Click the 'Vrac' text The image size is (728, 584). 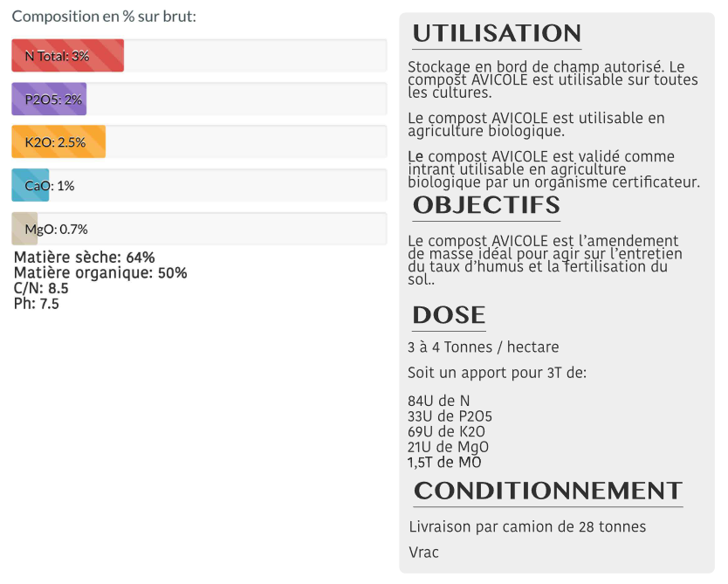point(424,553)
